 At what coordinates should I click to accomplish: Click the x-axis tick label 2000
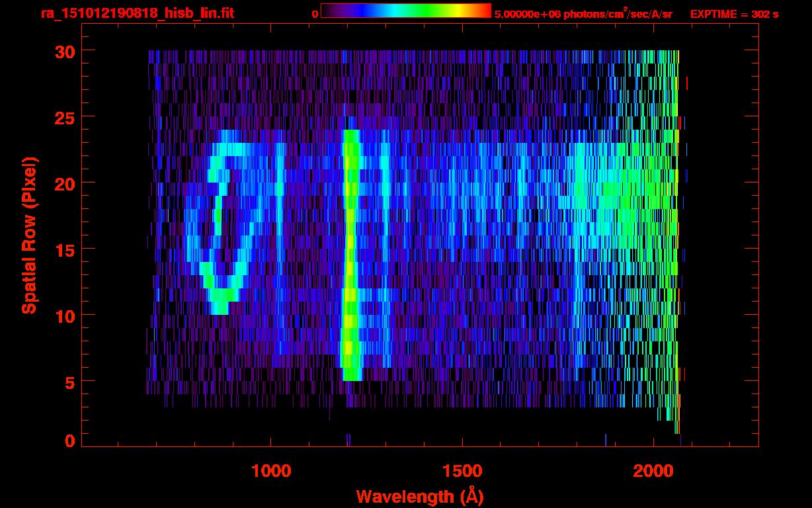[x=654, y=470]
